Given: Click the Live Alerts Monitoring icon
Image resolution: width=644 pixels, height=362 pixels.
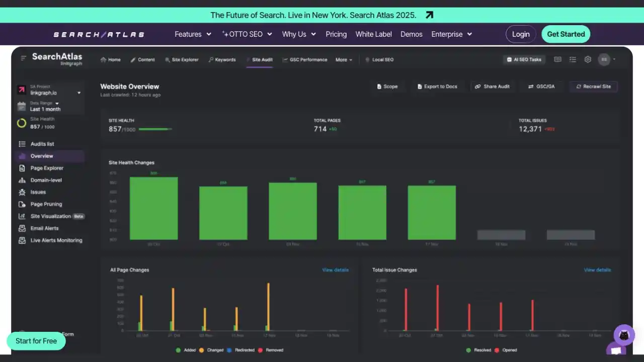Looking at the screenshot, I should tap(22, 240).
